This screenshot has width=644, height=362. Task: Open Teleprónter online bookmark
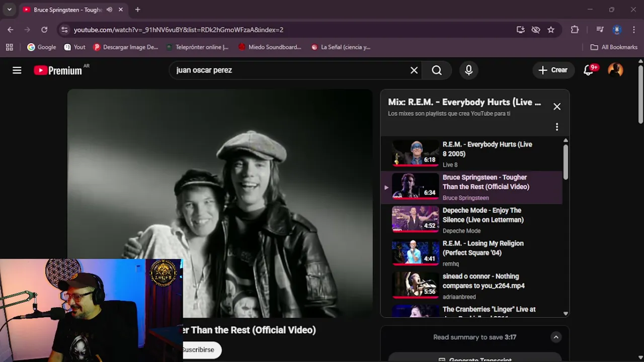(x=197, y=47)
